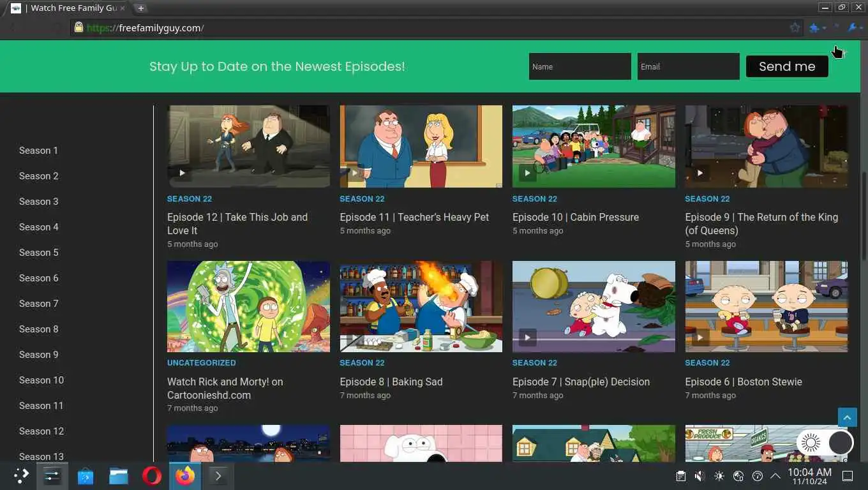This screenshot has width=868, height=490.
Task: Click the padlock site security icon
Action: 79,27
